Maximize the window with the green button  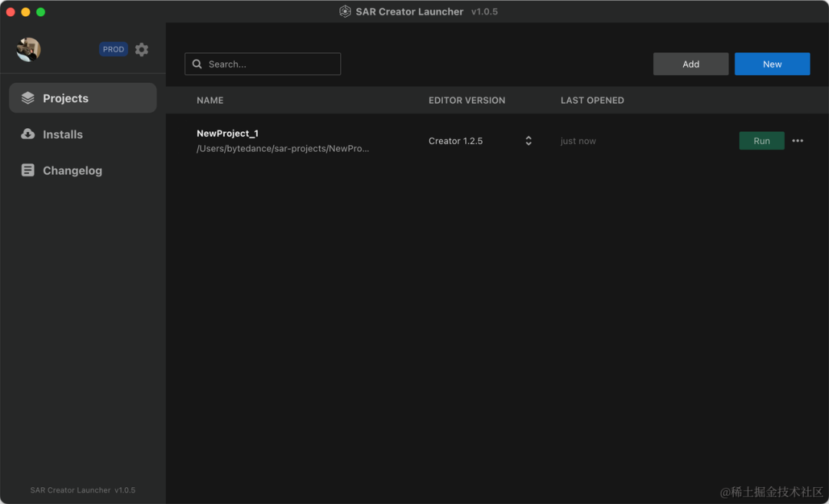tap(41, 12)
